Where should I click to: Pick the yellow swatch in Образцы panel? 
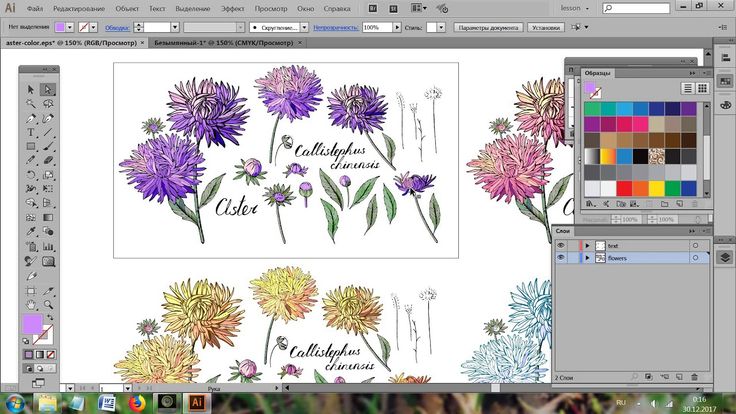click(x=656, y=188)
